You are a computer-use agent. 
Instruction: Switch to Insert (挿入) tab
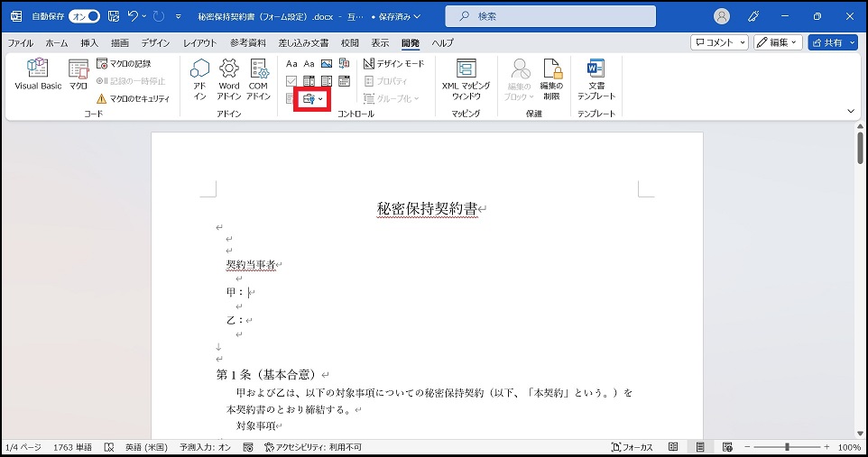coord(89,42)
